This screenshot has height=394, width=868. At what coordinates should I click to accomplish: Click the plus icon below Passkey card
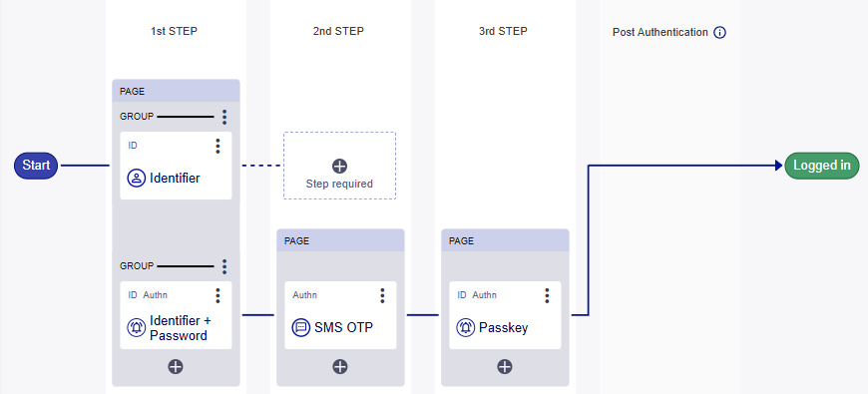point(504,366)
